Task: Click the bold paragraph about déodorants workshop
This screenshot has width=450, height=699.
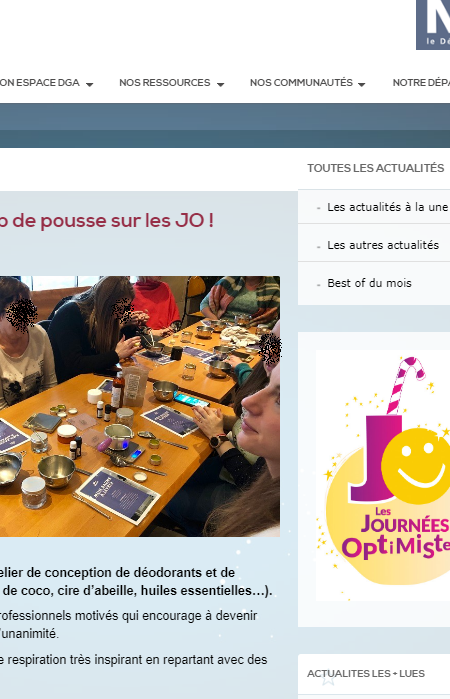Action: 135,581
